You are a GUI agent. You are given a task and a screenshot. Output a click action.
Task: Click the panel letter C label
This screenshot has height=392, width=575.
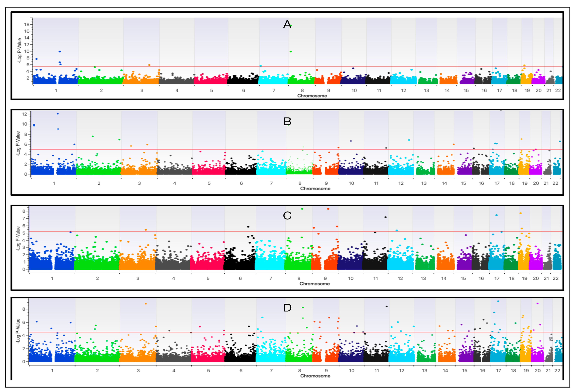coord(287,216)
